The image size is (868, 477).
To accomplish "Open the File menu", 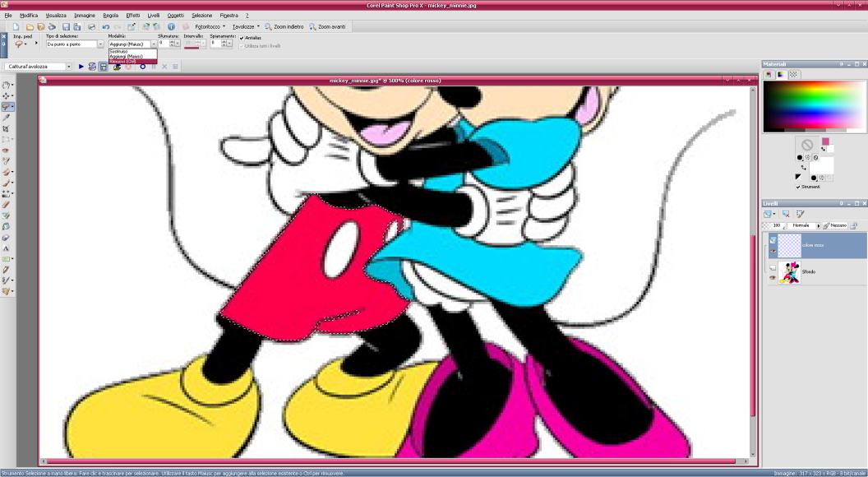I will click(x=7, y=16).
